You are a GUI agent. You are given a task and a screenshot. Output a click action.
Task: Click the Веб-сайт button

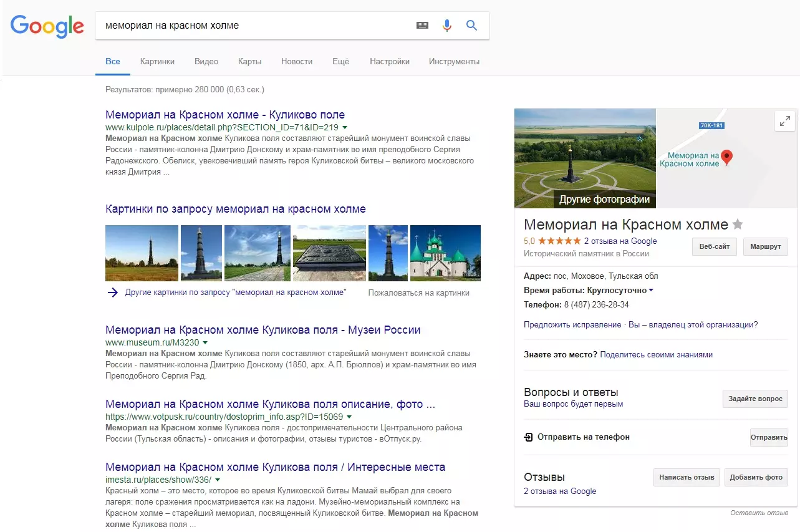(x=715, y=246)
